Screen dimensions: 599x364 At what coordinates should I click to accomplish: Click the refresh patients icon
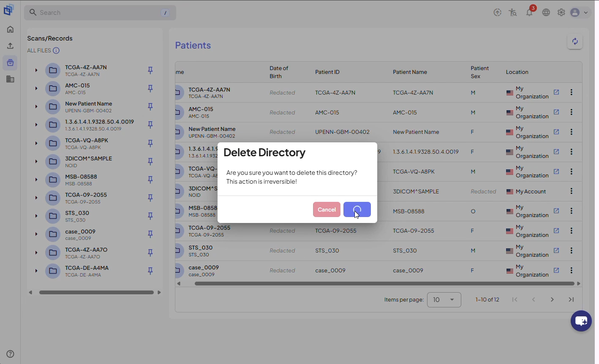point(575,41)
